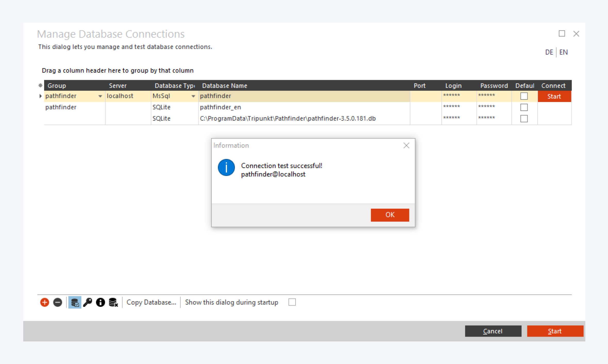
Task: Click the information icon in the dialog
Action: click(226, 167)
